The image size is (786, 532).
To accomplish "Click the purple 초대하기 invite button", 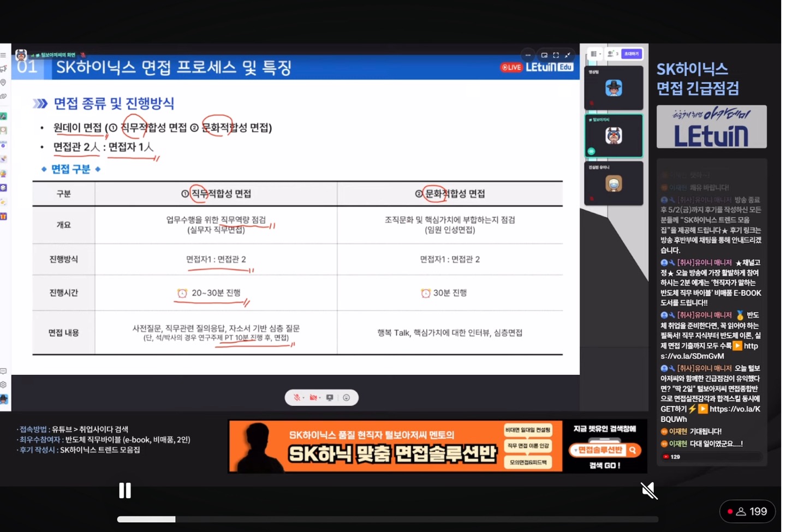I will pyautogui.click(x=632, y=53).
